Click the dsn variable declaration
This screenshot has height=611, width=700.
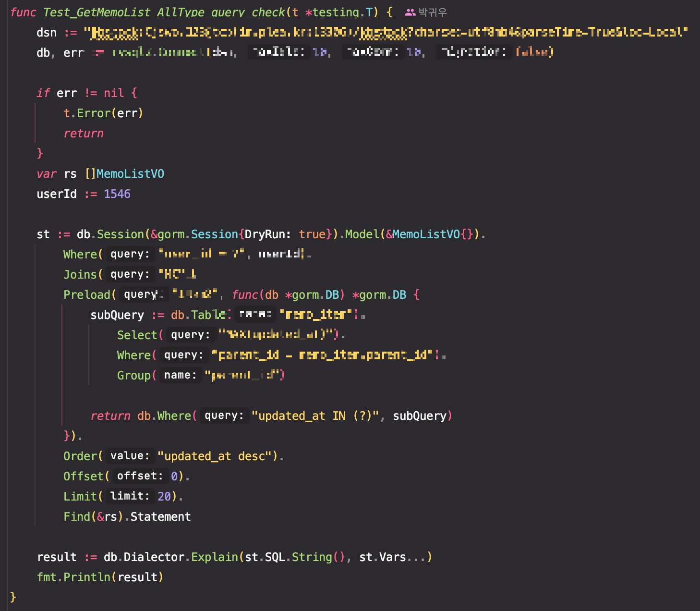47,33
